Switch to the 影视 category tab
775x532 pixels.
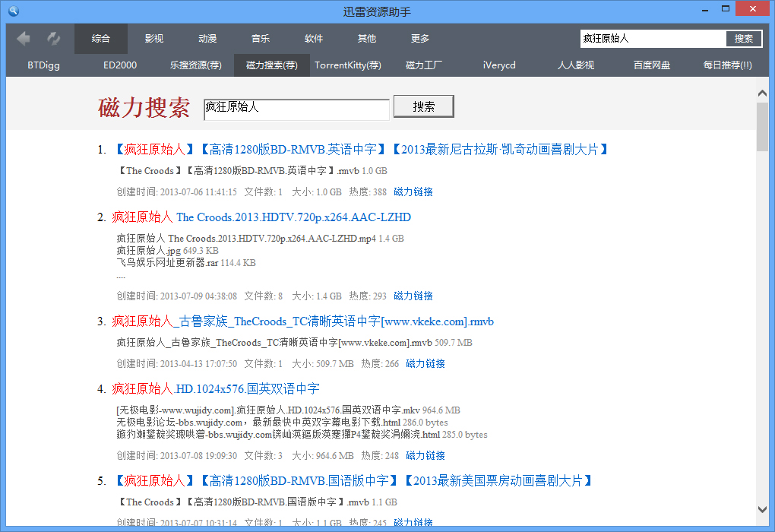(x=153, y=37)
